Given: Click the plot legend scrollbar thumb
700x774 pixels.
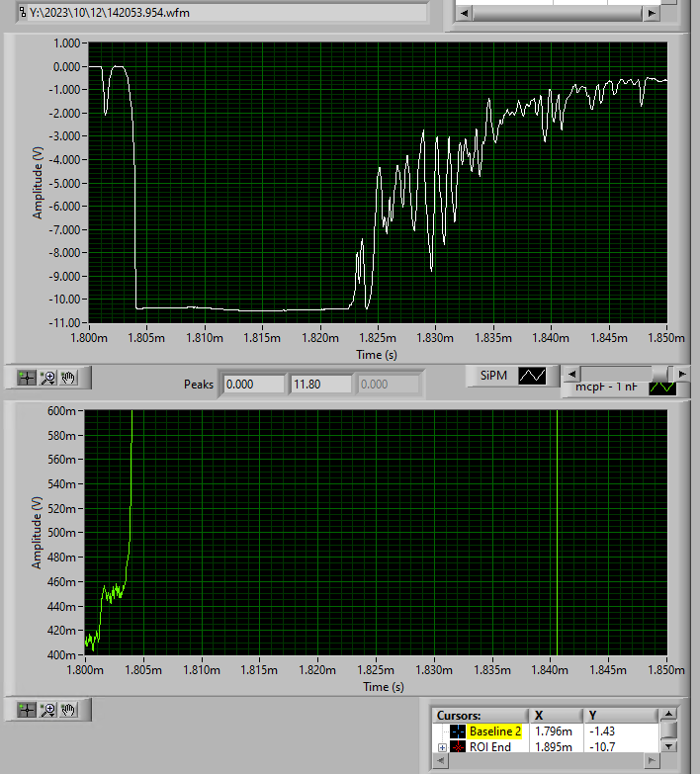Looking at the screenshot, I should [x=662, y=375].
